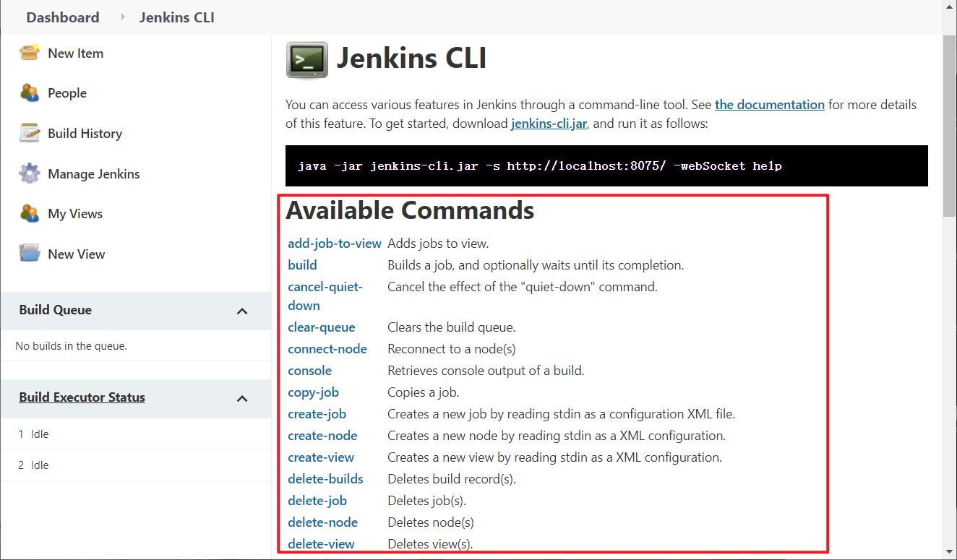Open the documentation link
The image size is (957, 560).
point(770,105)
